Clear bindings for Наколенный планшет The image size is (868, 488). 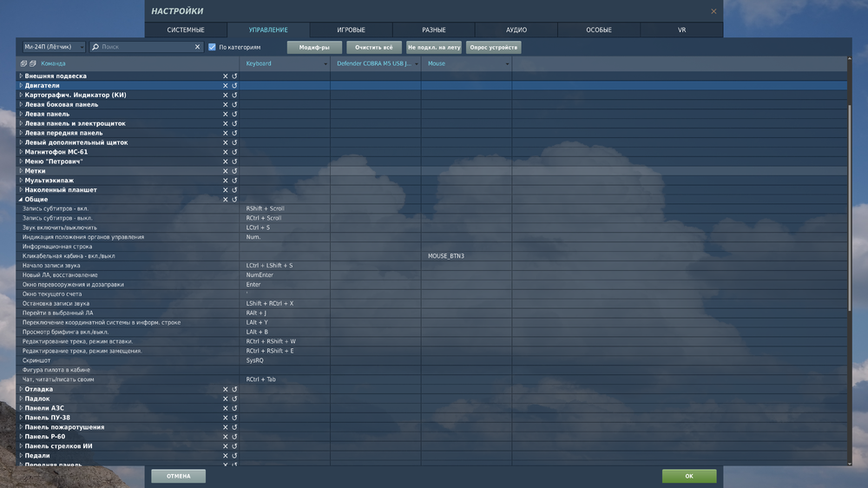(x=226, y=189)
